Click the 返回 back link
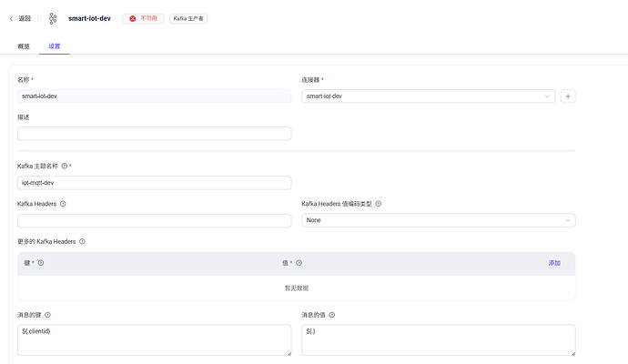 [x=25, y=18]
